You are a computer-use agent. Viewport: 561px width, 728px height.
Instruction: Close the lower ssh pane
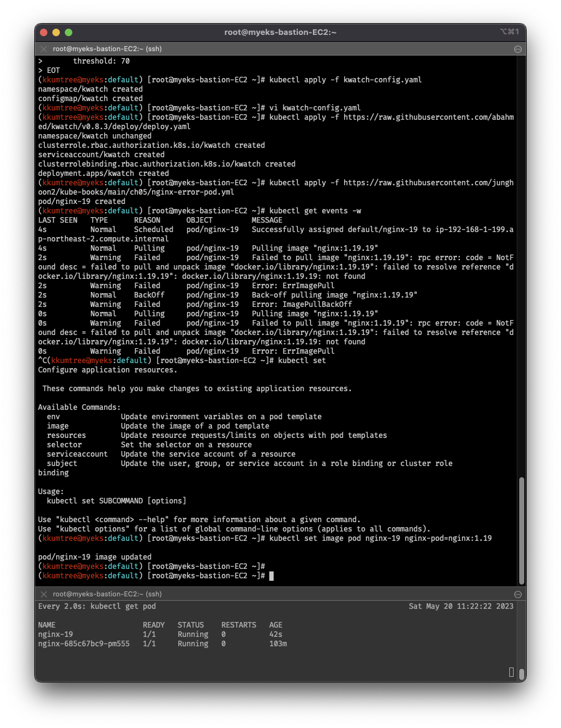(44, 594)
